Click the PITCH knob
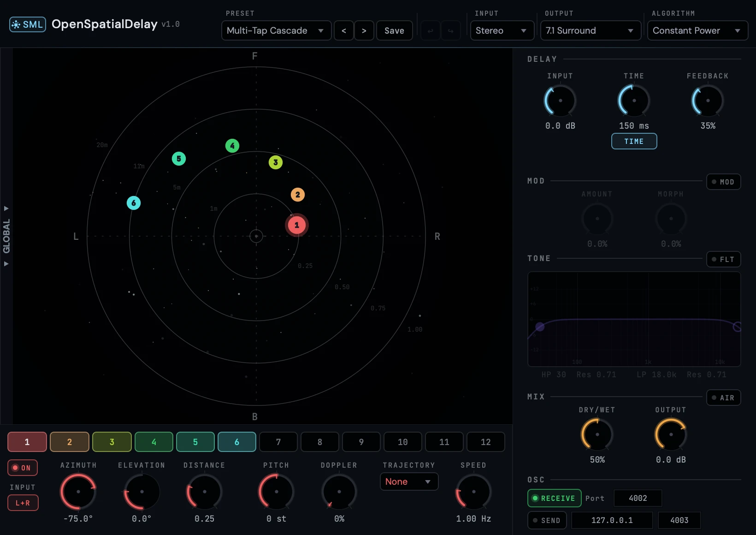756x535 pixels. pos(276,492)
